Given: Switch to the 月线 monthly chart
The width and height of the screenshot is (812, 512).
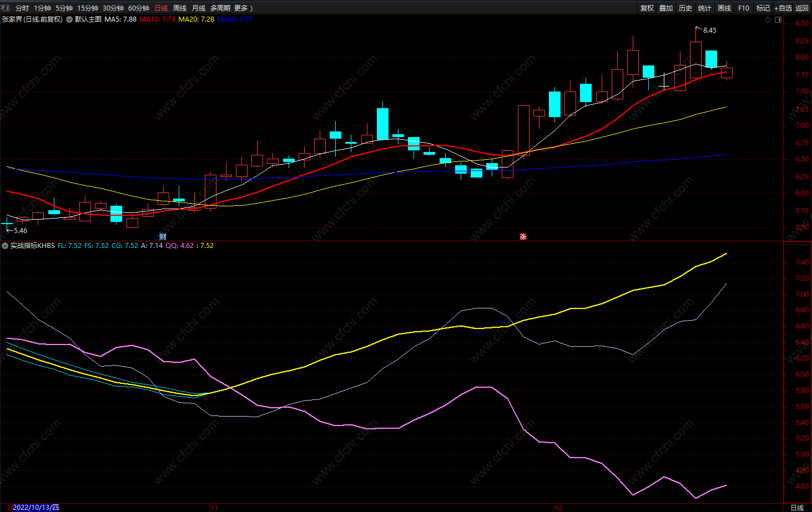Looking at the screenshot, I should 199,8.
